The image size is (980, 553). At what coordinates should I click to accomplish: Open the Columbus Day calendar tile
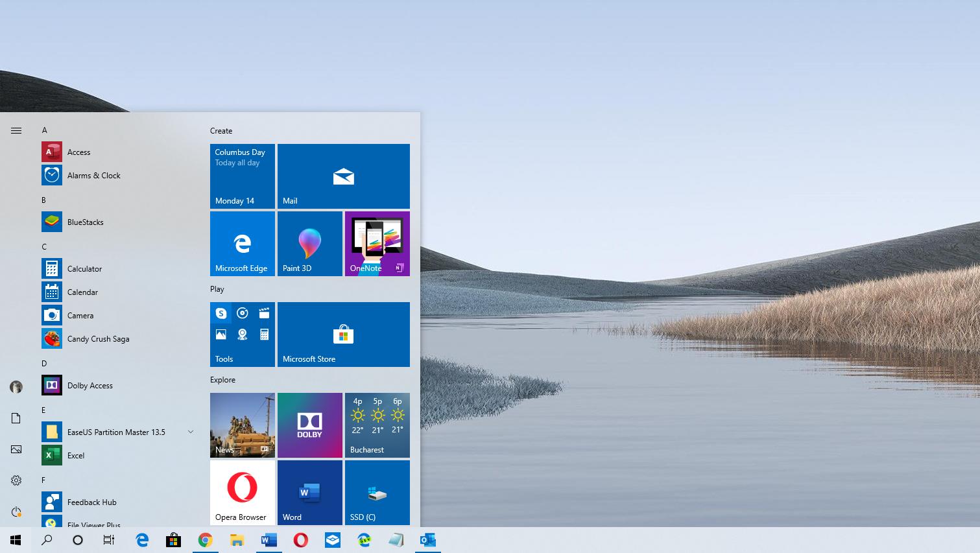(x=243, y=176)
